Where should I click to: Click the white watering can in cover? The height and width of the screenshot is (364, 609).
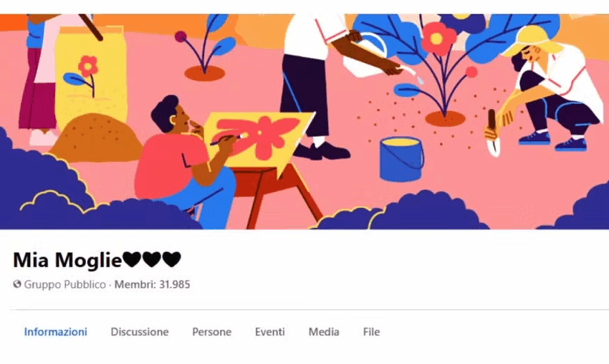pos(369,57)
